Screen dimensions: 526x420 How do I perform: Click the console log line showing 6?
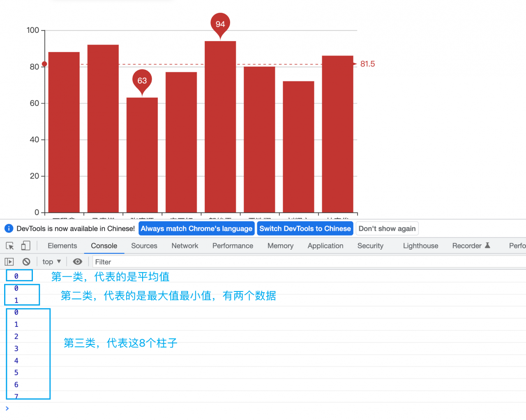(x=263, y=385)
